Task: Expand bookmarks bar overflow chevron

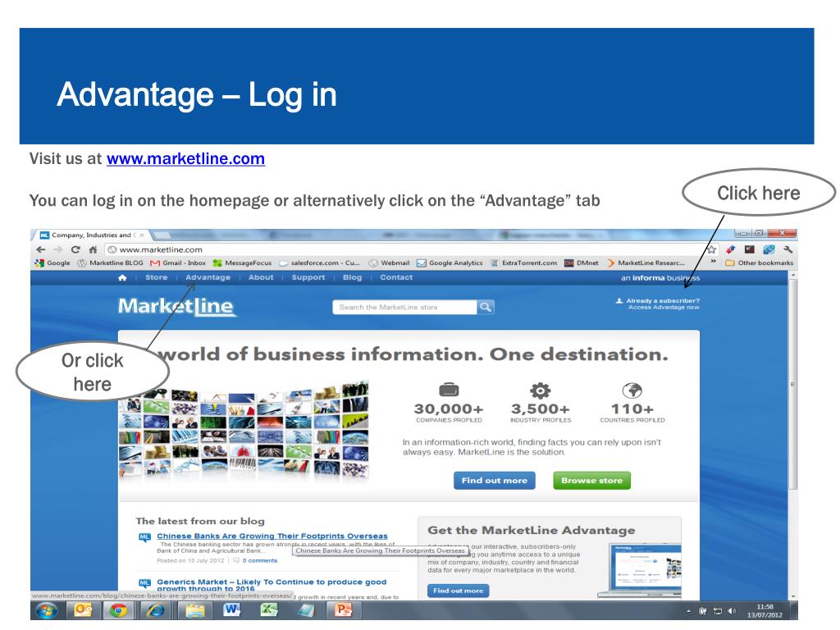Action: pos(714,262)
